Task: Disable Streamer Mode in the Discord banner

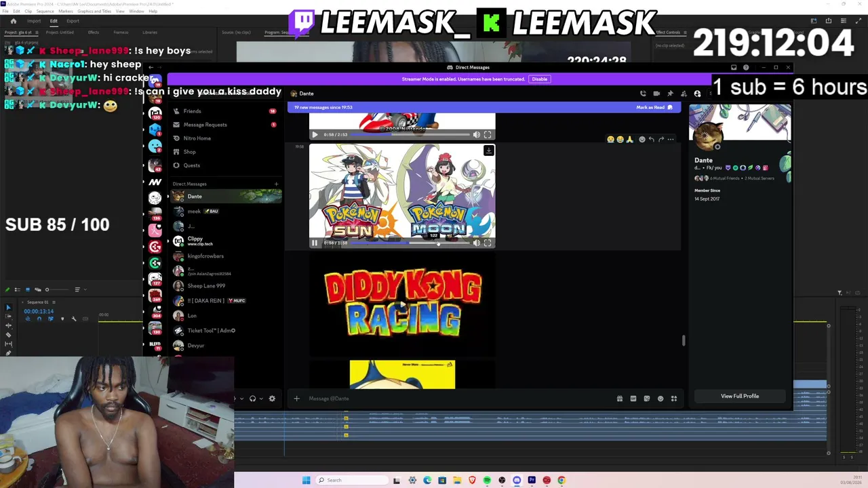Action: pyautogui.click(x=539, y=79)
